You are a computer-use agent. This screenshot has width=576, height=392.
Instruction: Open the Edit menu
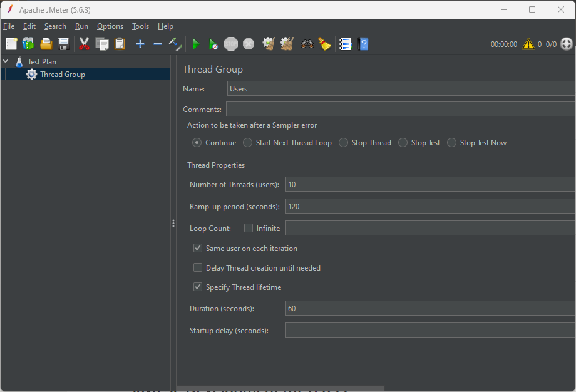[x=29, y=26]
